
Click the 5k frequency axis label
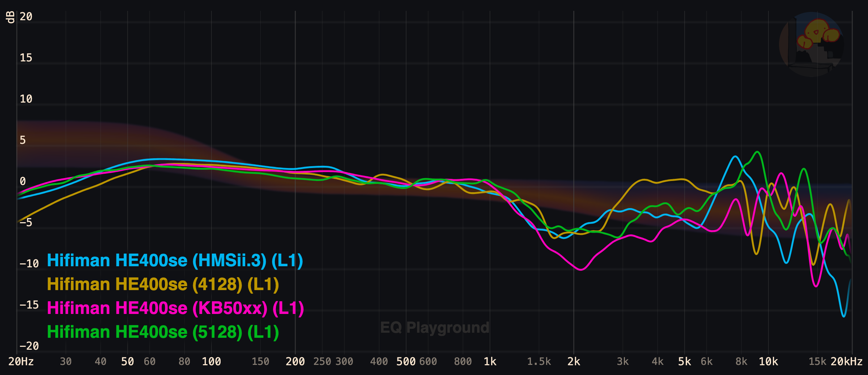684,361
